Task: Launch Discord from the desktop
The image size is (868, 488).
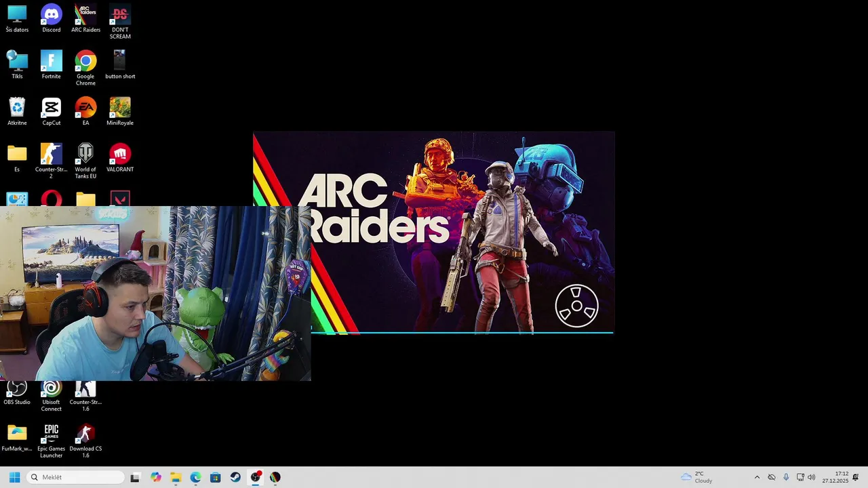Action: pyautogui.click(x=52, y=19)
